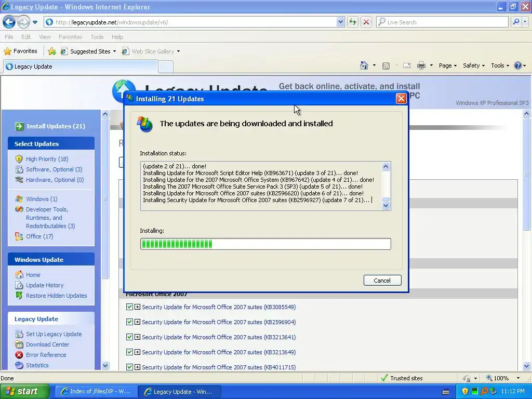Viewport: 532px width, 399px height.
Task: Click the Read Mail envelope icon
Action: (406, 65)
